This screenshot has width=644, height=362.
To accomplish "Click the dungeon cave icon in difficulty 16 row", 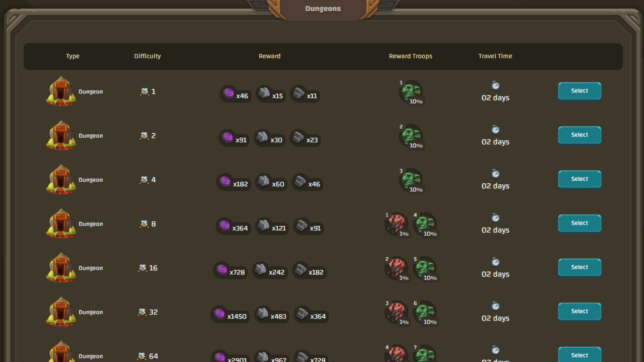I will tap(61, 268).
